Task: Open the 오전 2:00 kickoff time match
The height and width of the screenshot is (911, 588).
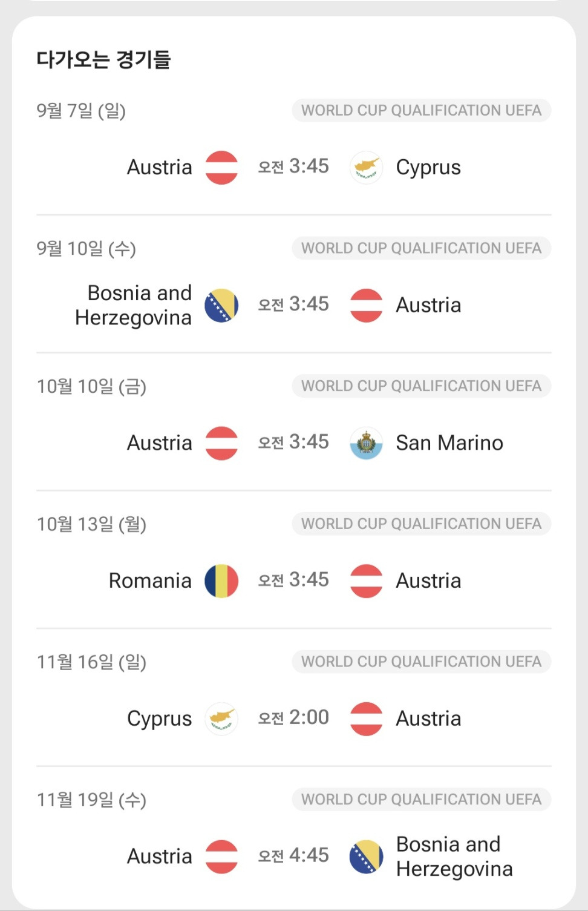Action: pyautogui.click(x=293, y=718)
